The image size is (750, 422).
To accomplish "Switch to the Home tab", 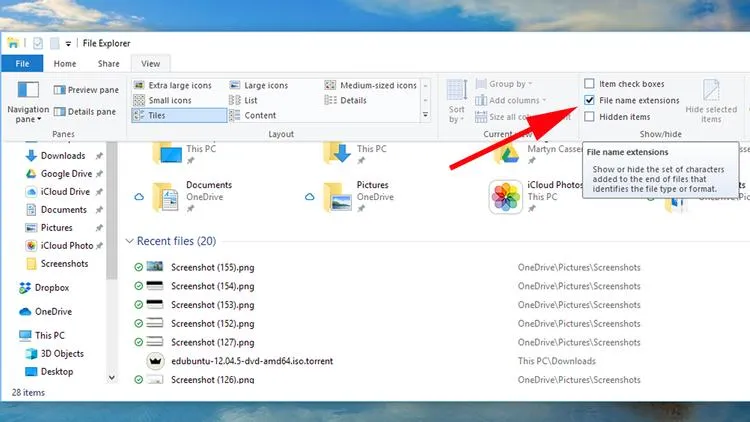I will (x=65, y=64).
